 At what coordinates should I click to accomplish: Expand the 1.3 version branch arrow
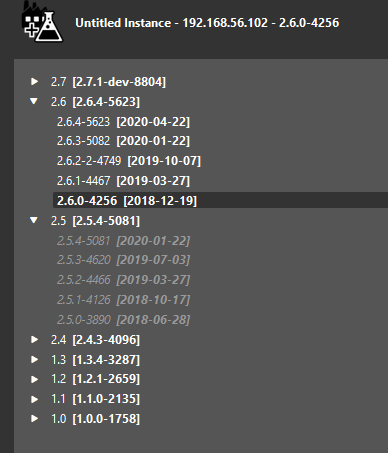(34, 359)
